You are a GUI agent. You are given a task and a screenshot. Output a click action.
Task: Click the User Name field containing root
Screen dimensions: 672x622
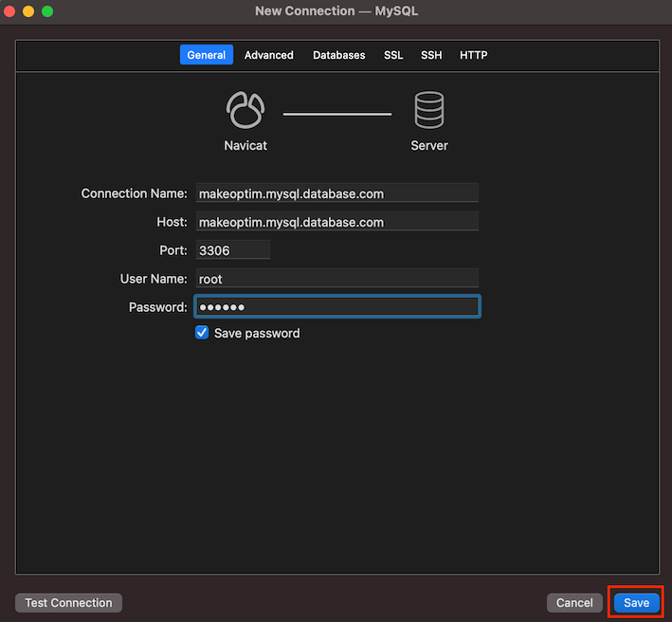337,278
